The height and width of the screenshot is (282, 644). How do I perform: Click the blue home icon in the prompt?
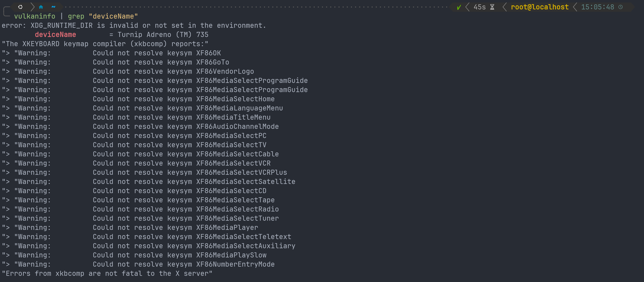tap(41, 7)
